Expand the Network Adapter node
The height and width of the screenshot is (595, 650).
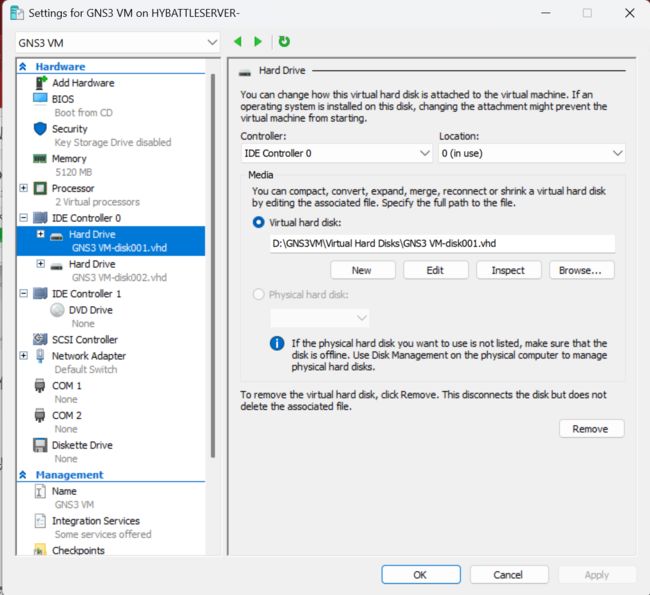click(24, 356)
